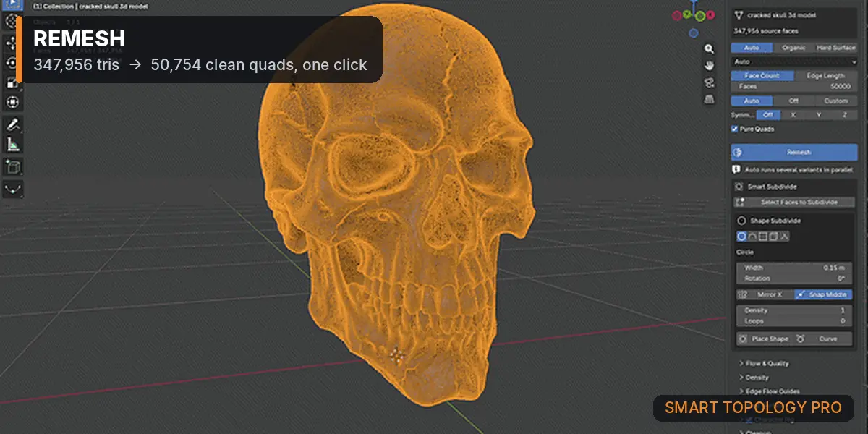Select the Scale tool

[x=13, y=82]
